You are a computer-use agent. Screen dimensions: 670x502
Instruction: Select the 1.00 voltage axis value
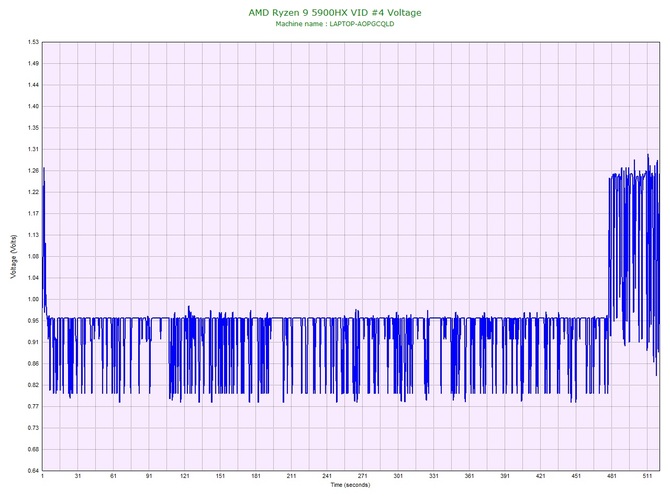coord(33,299)
